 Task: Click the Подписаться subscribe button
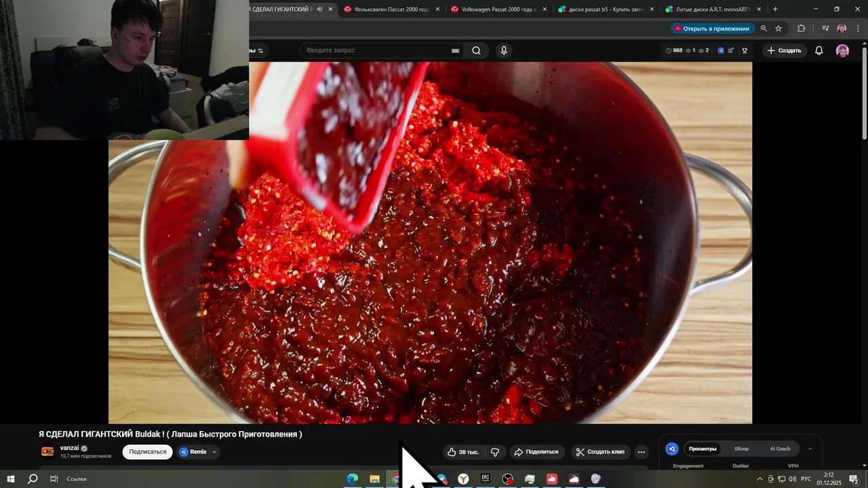coord(147,452)
